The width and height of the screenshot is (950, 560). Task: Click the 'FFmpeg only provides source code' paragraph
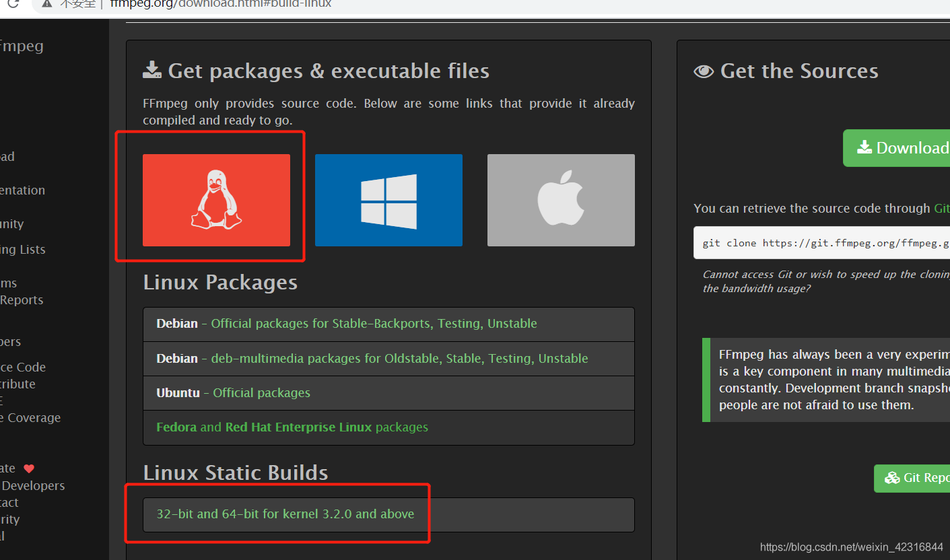388,112
